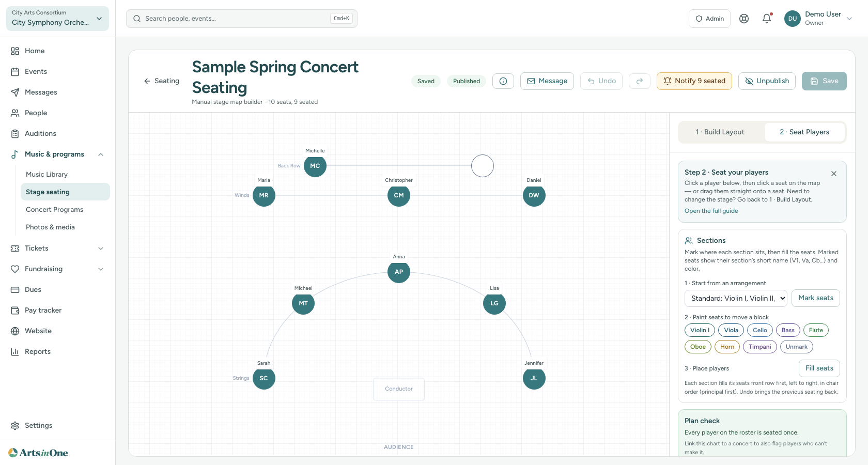Image resolution: width=868 pixels, height=465 pixels.
Task: Select the Oboe section chip
Action: point(698,347)
